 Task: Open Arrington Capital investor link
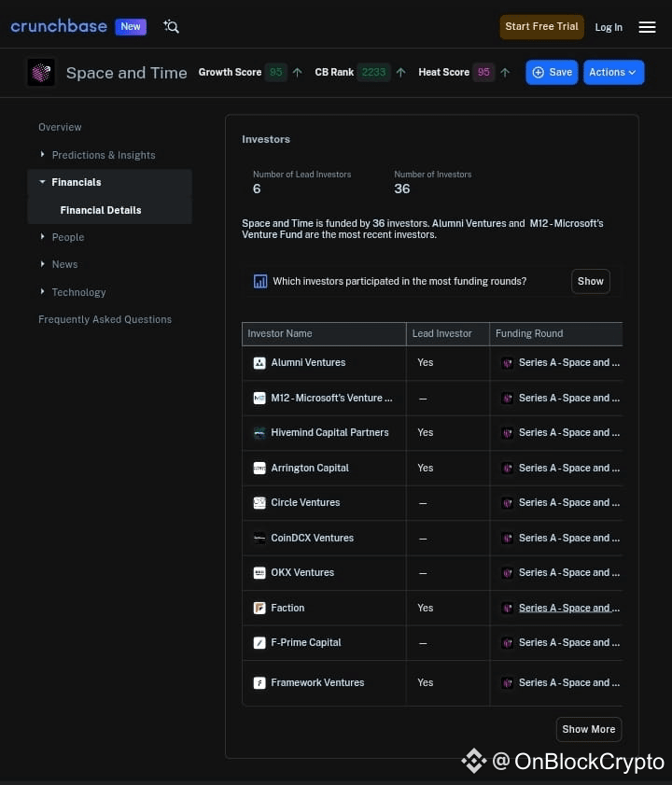coord(310,468)
